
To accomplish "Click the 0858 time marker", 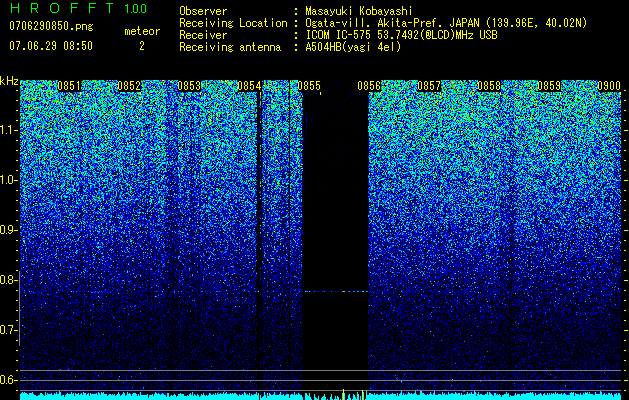I will 489,86.
